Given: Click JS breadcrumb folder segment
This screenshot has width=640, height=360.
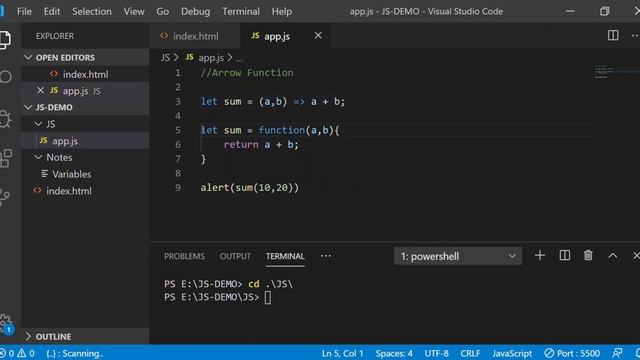Looking at the screenshot, I should tap(165, 58).
